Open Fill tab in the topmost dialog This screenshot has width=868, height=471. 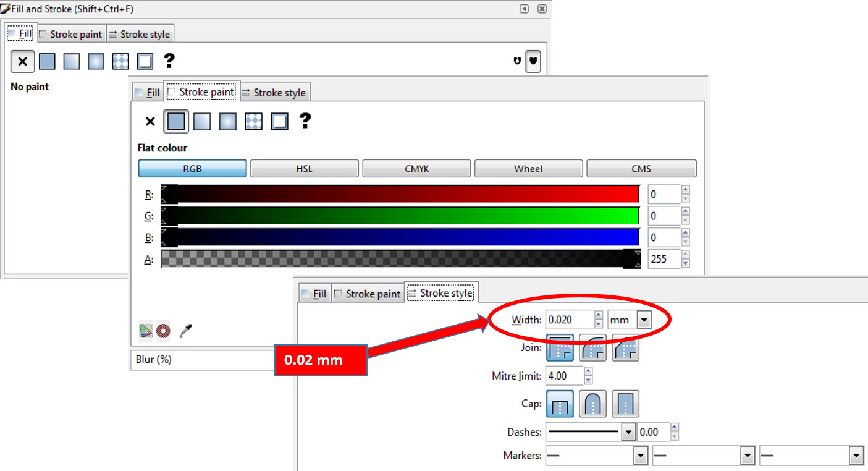[x=20, y=33]
